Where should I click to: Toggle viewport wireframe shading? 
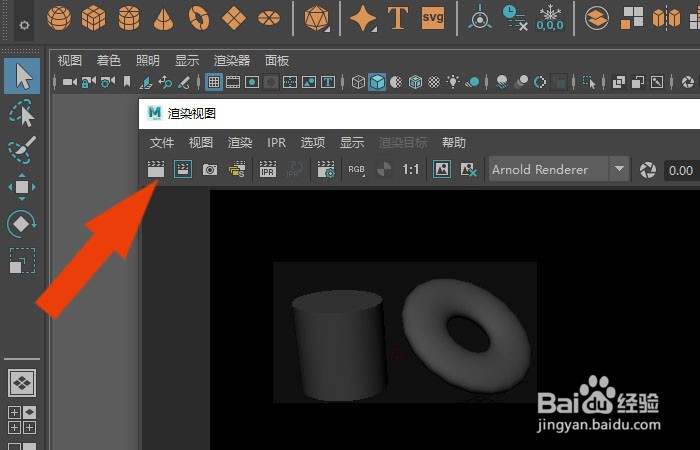point(358,82)
